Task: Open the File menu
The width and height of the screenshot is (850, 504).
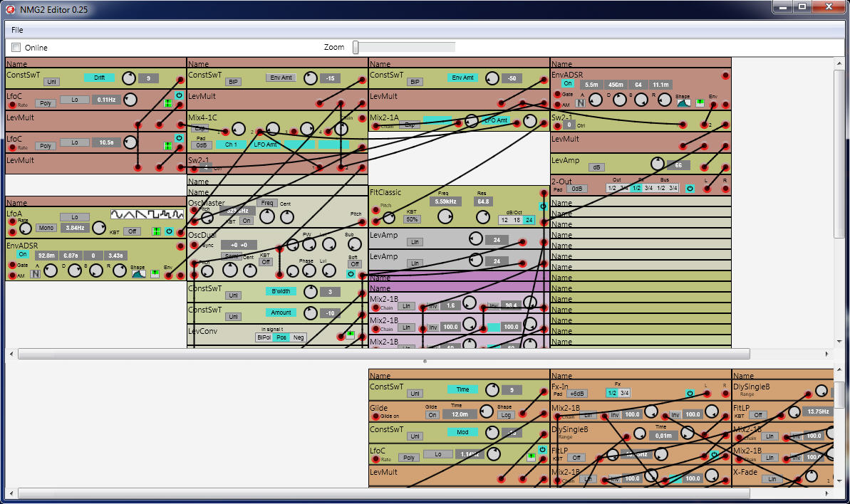Action: (17, 30)
